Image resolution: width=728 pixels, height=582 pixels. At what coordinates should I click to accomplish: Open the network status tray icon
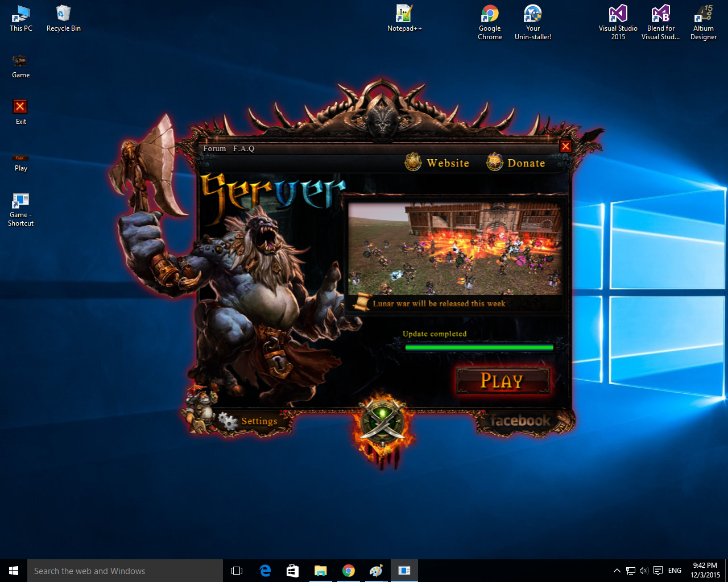(631, 571)
